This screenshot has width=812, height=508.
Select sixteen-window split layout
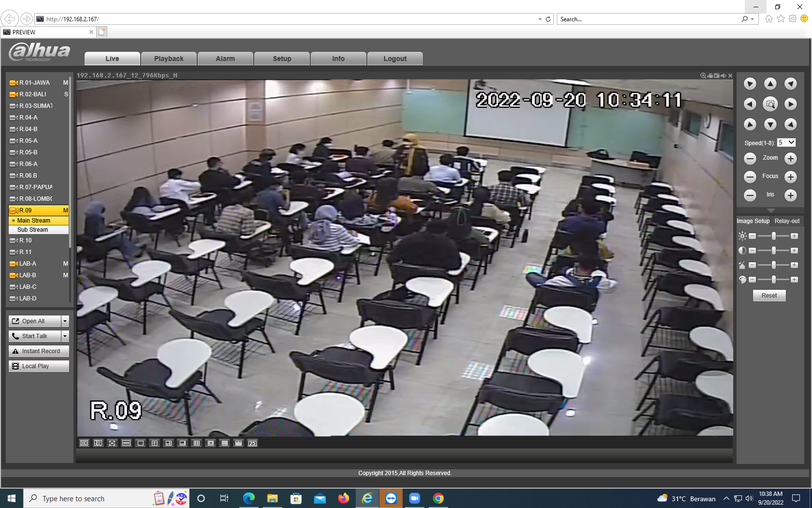225,443
